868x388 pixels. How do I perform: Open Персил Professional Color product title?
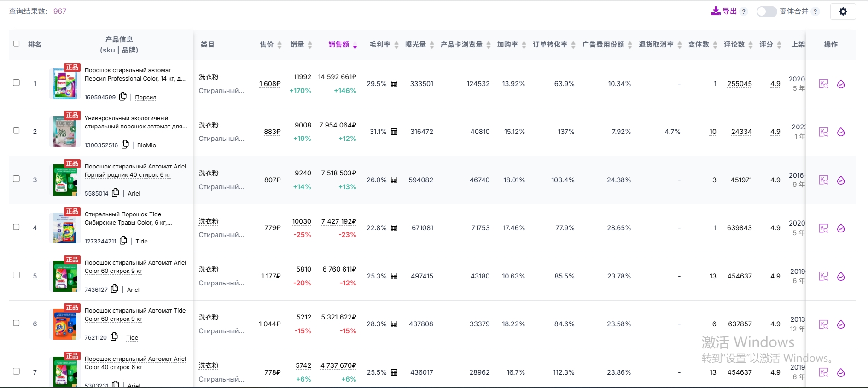tap(135, 75)
